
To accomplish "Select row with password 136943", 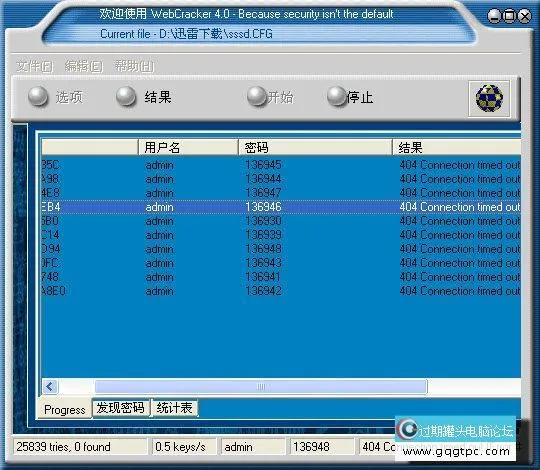I will (281, 263).
